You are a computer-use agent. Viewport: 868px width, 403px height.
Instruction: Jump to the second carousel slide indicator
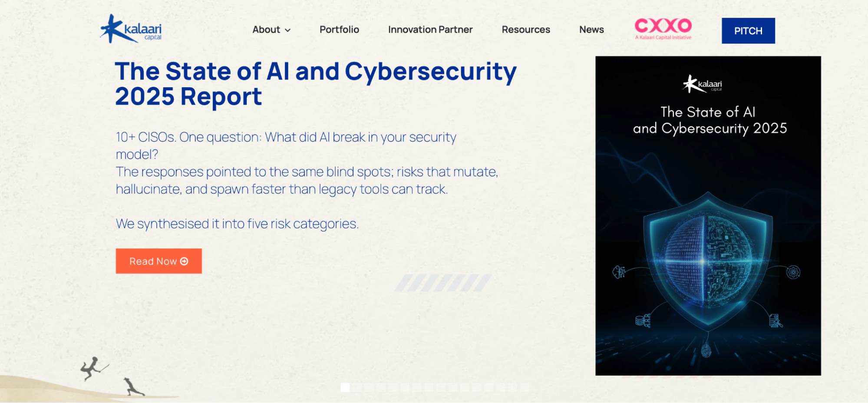coord(357,387)
